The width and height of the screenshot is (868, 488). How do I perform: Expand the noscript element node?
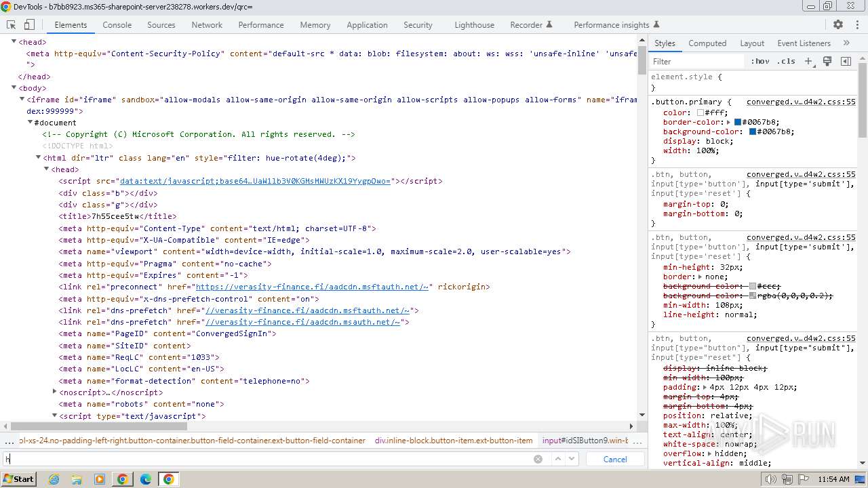coord(54,392)
